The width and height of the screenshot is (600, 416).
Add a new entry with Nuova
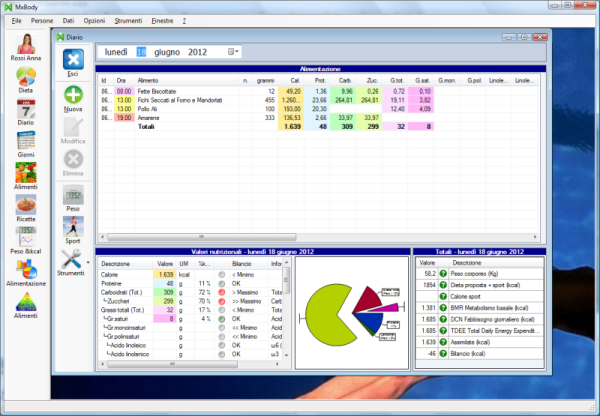coord(73,95)
